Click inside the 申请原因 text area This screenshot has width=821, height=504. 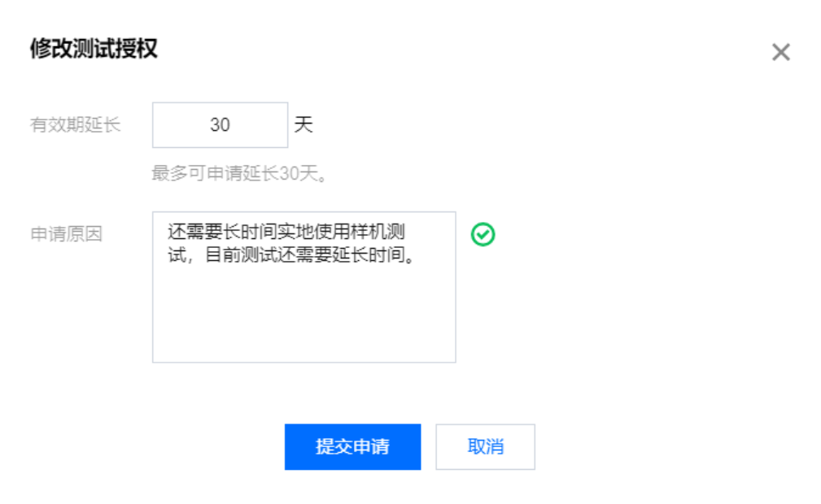(304, 287)
